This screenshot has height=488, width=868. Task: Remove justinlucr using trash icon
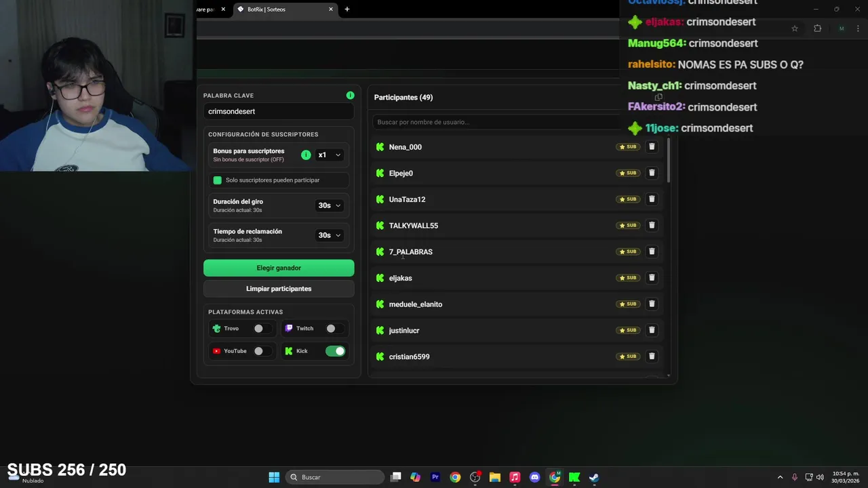(x=652, y=330)
